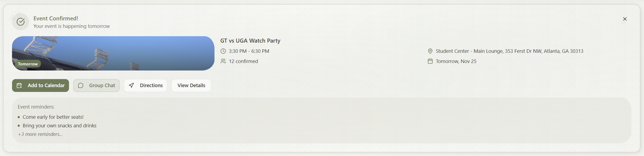Click the calendar icon beside Tomorrow, Nov 25

[430, 61]
